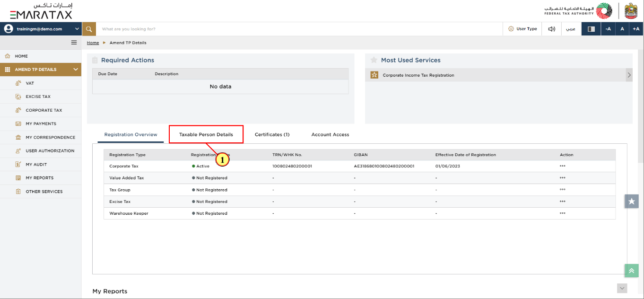644x299 pixels.
Task: Open action menu for Value Added Tax row
Action: [x=563, y=178]
